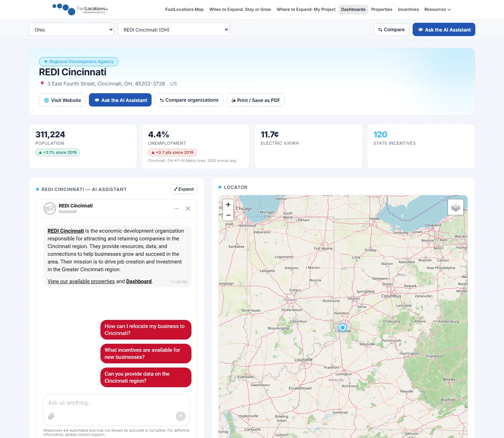Zoom in on the locator map

pos(228,205)
